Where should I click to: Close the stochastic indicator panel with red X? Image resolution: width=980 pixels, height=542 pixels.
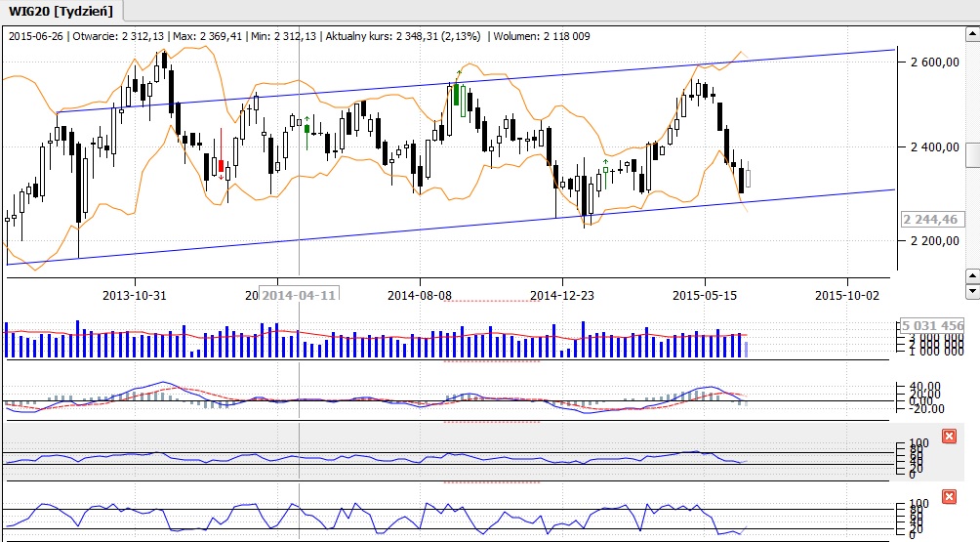pyautogui.click(x=949, y=497)
